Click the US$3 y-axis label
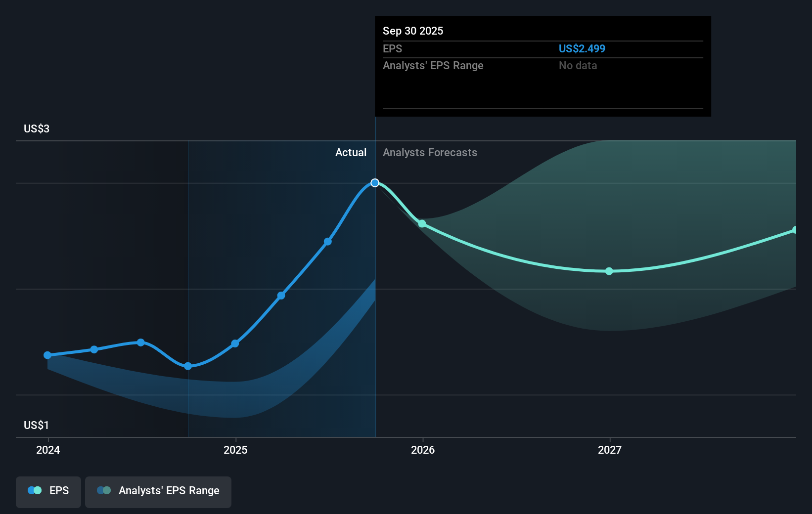Screen dimensions: 812x514 pyautogui.click(x=37, y=129)
